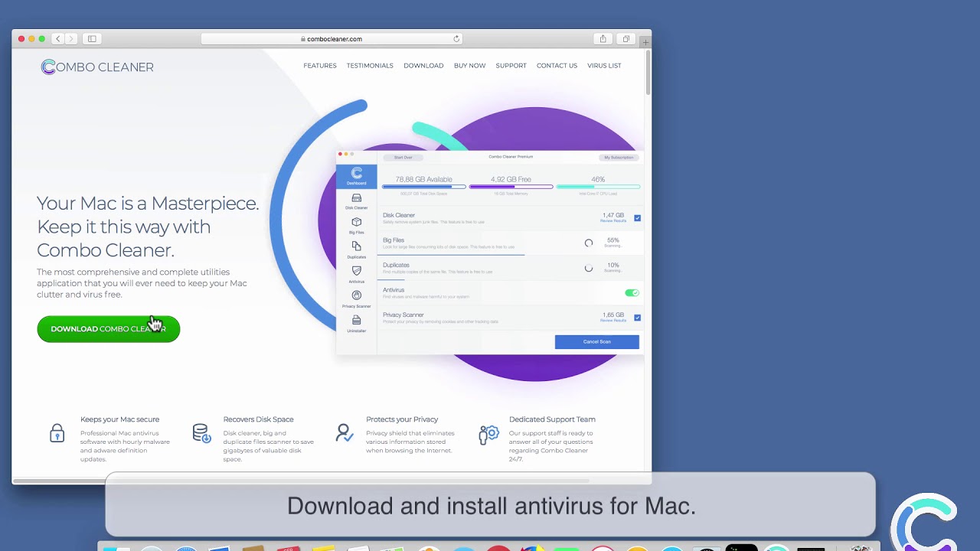Click the Start Over button in app
Screen dimensions: 980x551
click(x=403, y=158)
